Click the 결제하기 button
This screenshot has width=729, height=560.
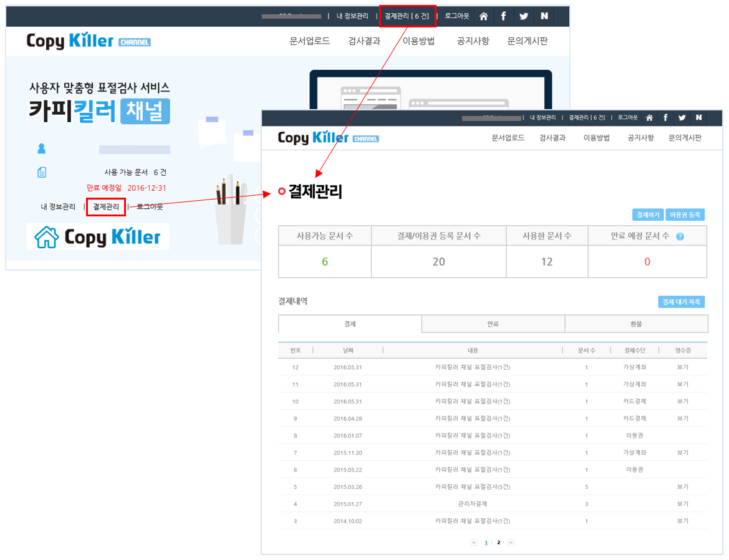pyautogui.click(x=648, y=215)
